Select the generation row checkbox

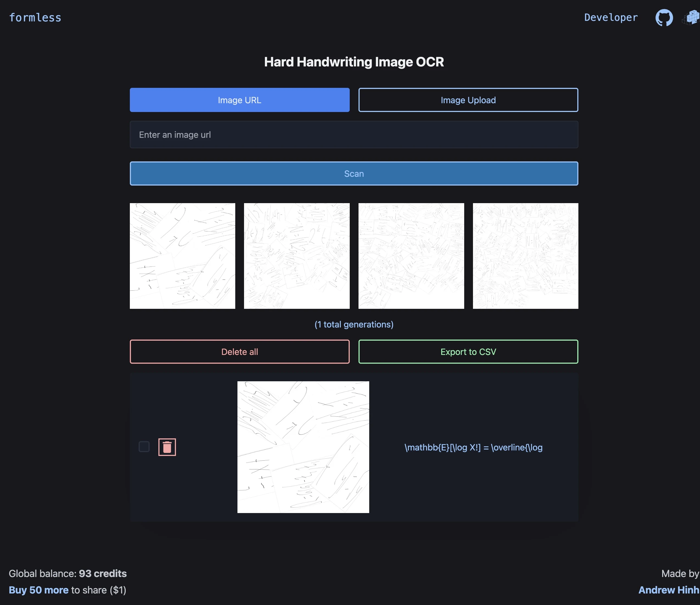click(144, 447)
